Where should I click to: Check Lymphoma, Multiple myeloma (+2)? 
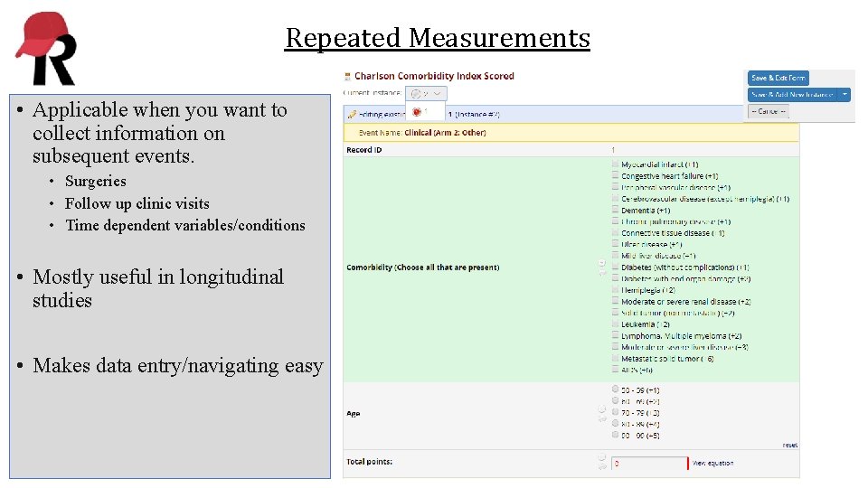coord(615,335)
